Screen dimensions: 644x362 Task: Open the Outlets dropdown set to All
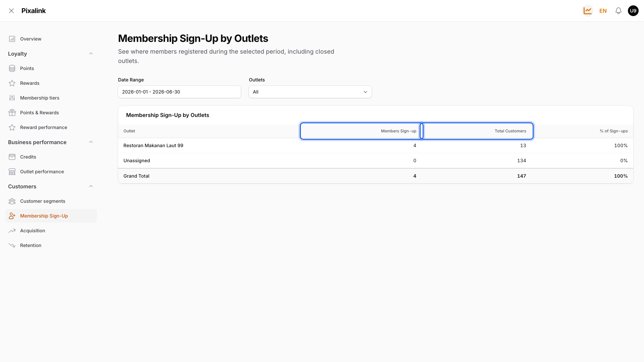310,92
